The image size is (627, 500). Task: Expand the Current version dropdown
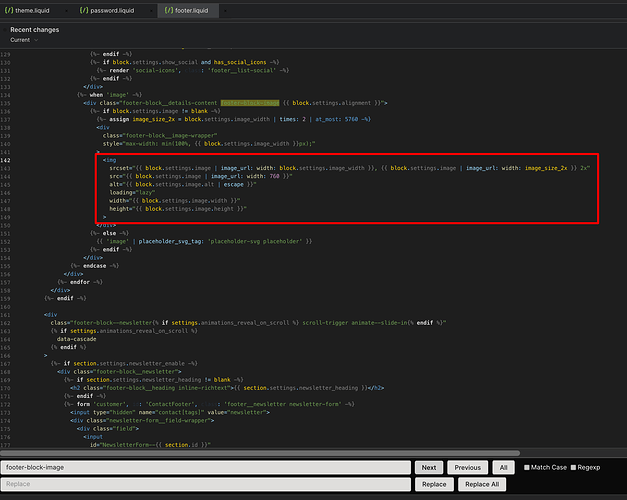pos(28,40)
